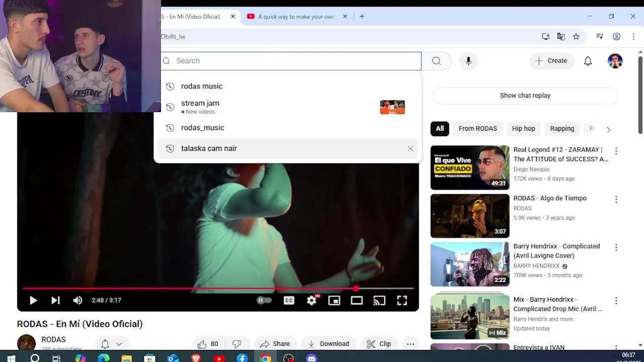Open subscription notification bell dropdown
The width and height of the screenshot is (644, 362).
pyautogui.click(x=112, y=344)
